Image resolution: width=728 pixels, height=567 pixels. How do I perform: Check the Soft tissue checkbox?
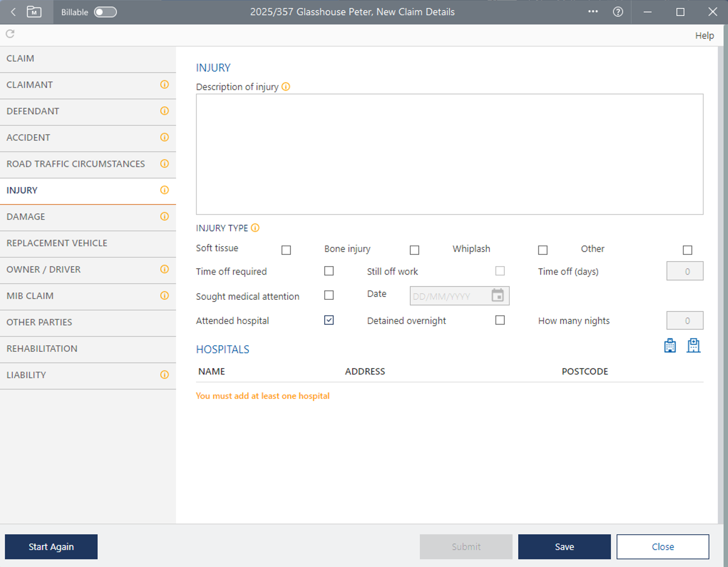[286, 250]
